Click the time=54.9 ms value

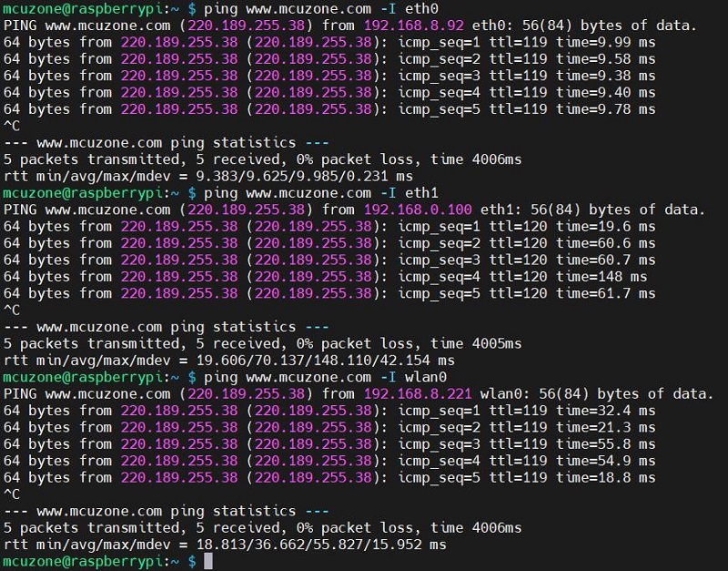tap(606, 461)
